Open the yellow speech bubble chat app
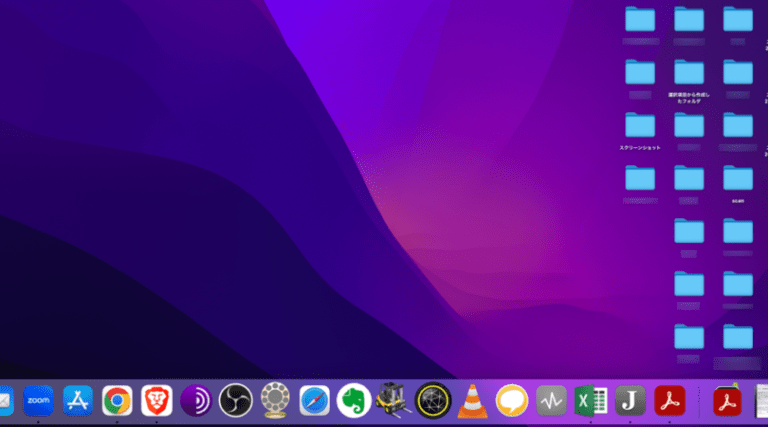The height and width of the screenshot is (427, 768). point(511,400)
